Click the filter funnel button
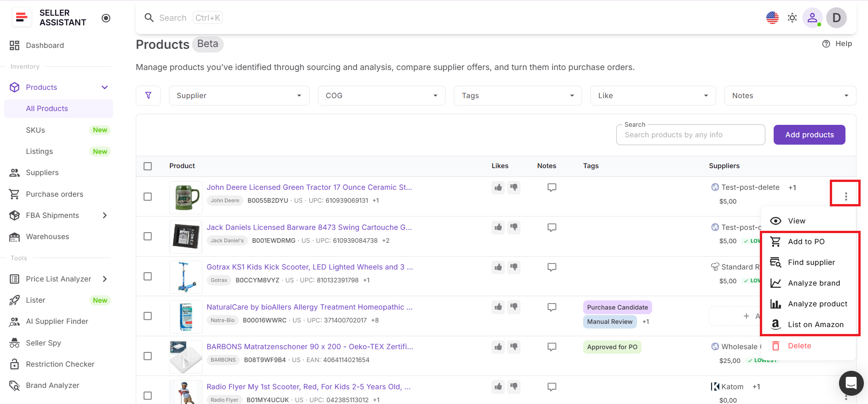Screen dimensions: 868x404 click(x=148, y=95)
